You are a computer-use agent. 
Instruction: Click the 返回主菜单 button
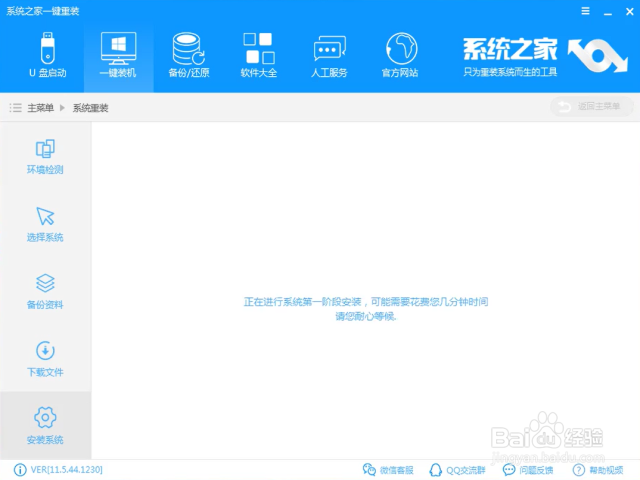pos(591,107)
